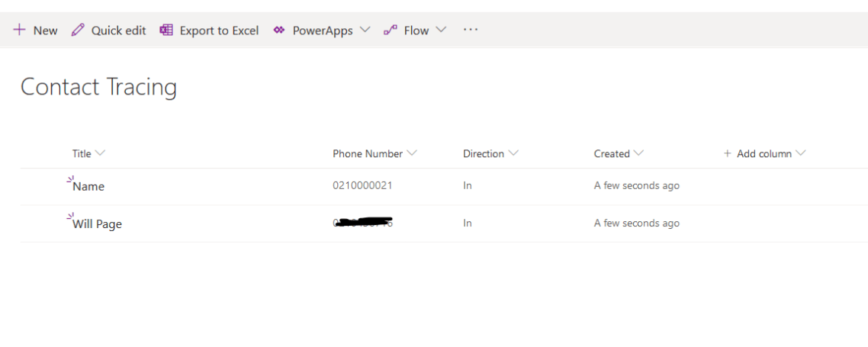Click the plus icon for New item
Screen dimensions: 868x347
click(19, 31)
